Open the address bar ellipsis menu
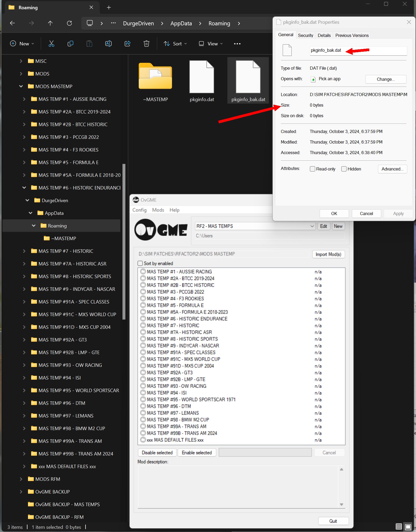Image resolution: width=416 pixels, height=532 pixels. coord(113,23)
